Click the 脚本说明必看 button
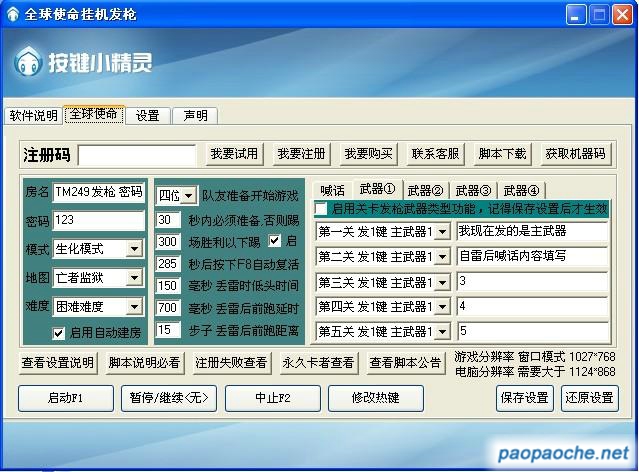 [x=144, y=363]
